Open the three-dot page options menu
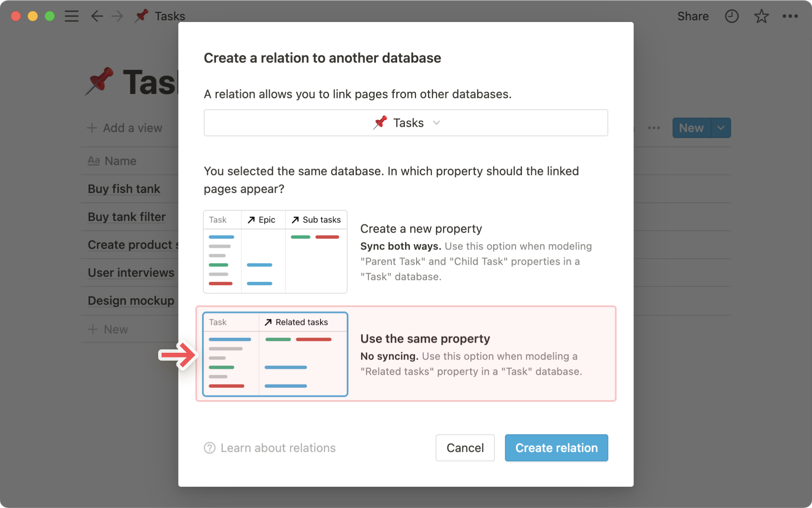Image resolution: width=812 pixels, height=508 pixels. click(x=790, y=16)
